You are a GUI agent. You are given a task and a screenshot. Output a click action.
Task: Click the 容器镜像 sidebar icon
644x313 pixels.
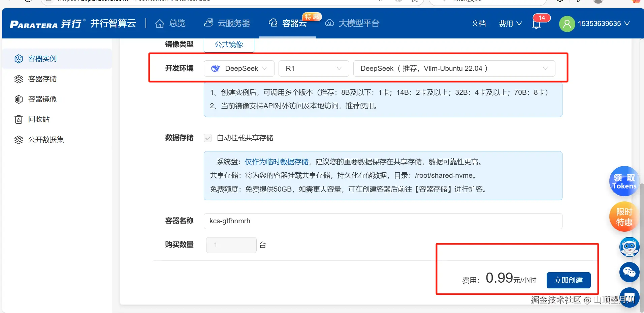pos(19,99)
